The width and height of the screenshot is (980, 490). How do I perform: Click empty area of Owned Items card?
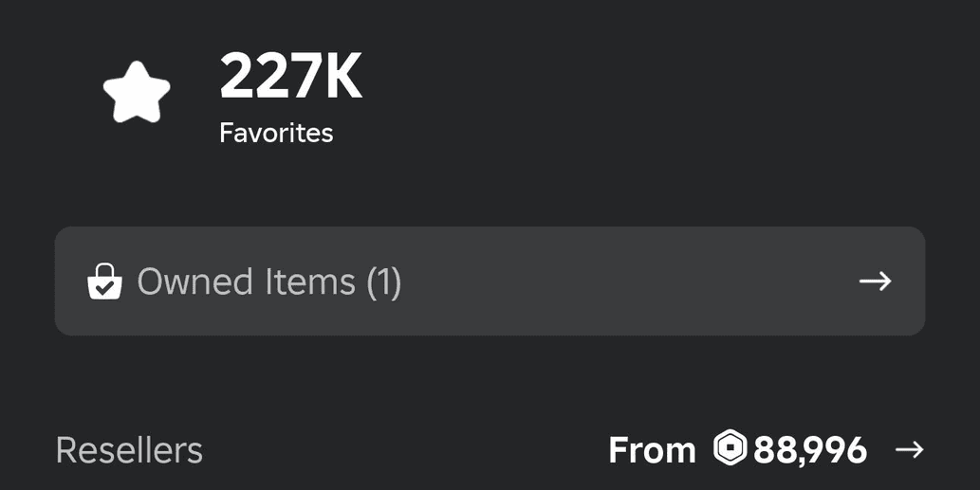(x=625, y=281)
